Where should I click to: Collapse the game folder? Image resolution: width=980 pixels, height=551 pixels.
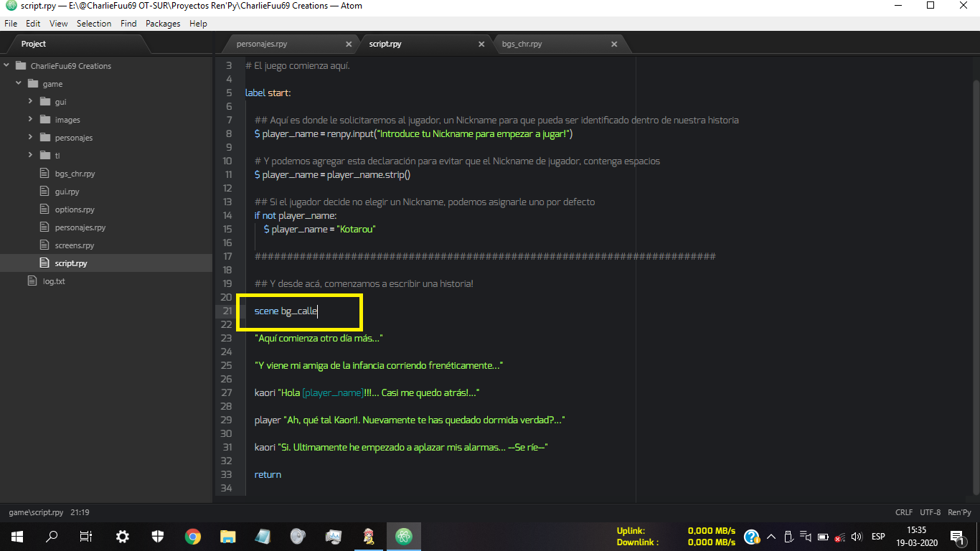tap(19, 84)
